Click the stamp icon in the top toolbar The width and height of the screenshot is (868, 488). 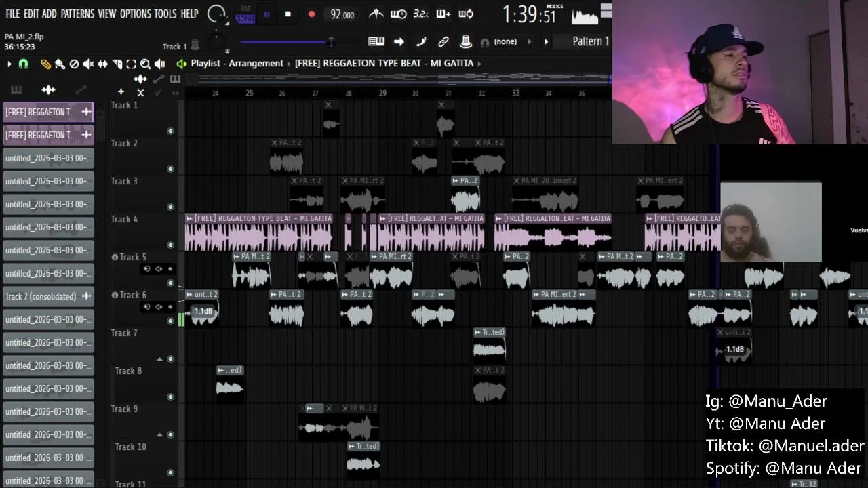pos(466,42)
